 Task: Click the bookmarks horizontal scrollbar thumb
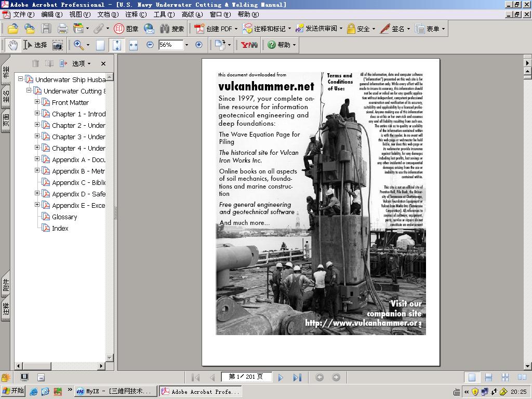pos(37,366)
